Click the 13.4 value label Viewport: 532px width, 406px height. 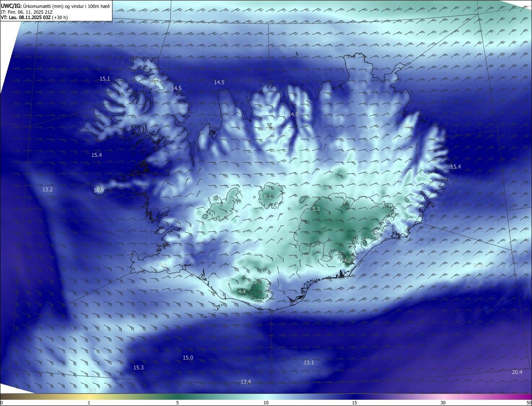click(246, 382)
